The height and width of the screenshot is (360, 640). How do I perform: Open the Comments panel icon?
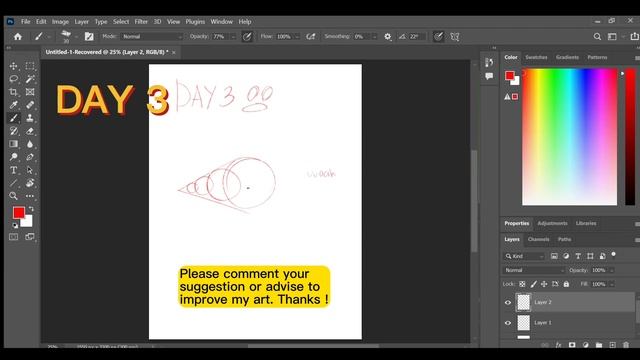pyautogui.click(x=489, y=76)
